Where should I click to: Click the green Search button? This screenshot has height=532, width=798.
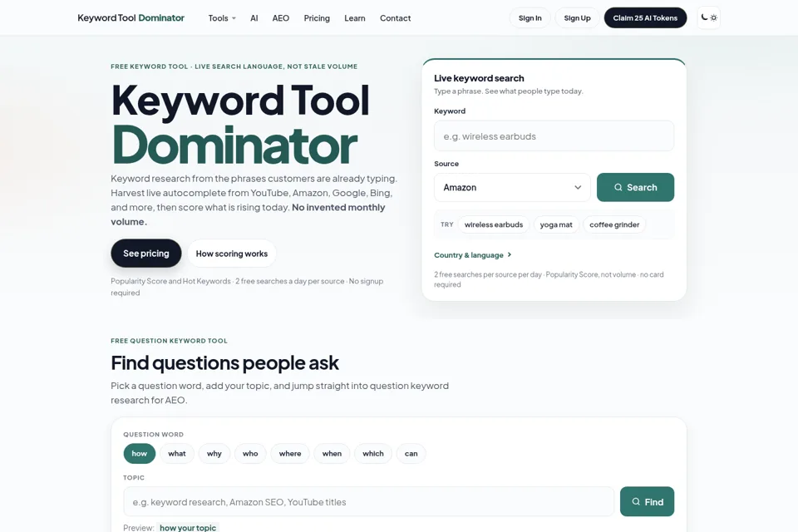635,187
